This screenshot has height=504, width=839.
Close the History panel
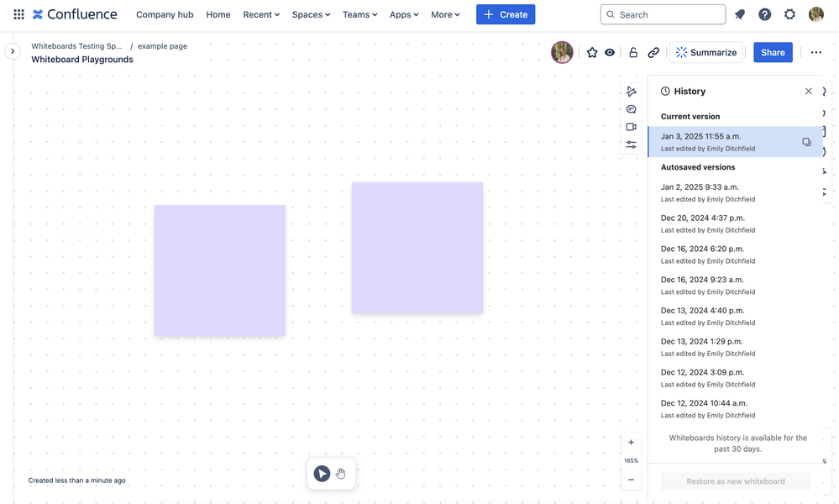tap(809, 91)
